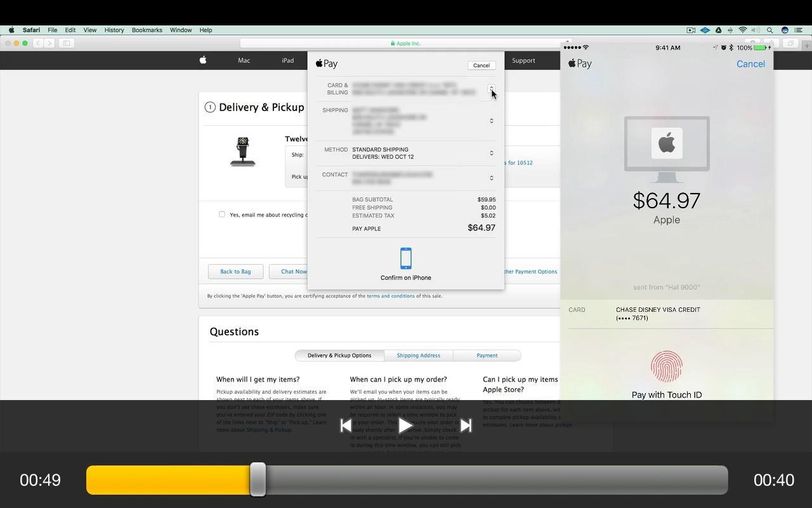Click the screen recording camera menu bar icon
The image size is (812, 508).
pos(691,30)
